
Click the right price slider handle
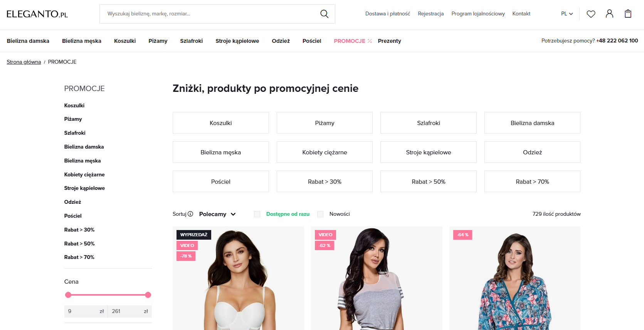pyautogui.click(x=148, y=295)
